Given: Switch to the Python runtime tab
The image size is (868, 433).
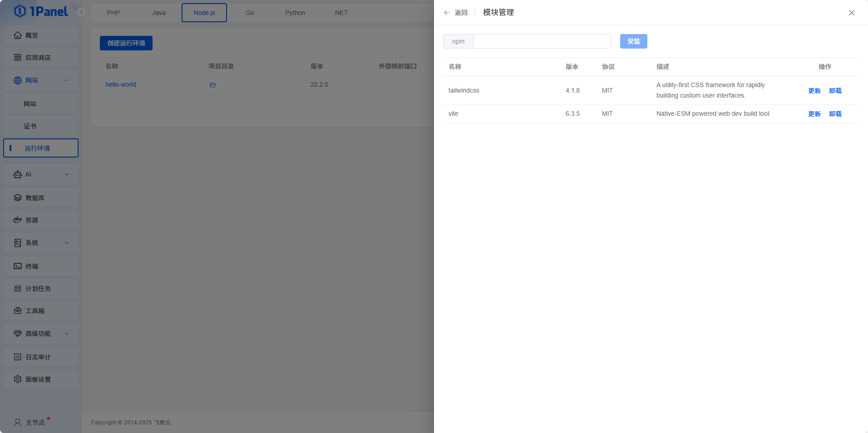Looking at the screenshot, I should click(295, 13).
